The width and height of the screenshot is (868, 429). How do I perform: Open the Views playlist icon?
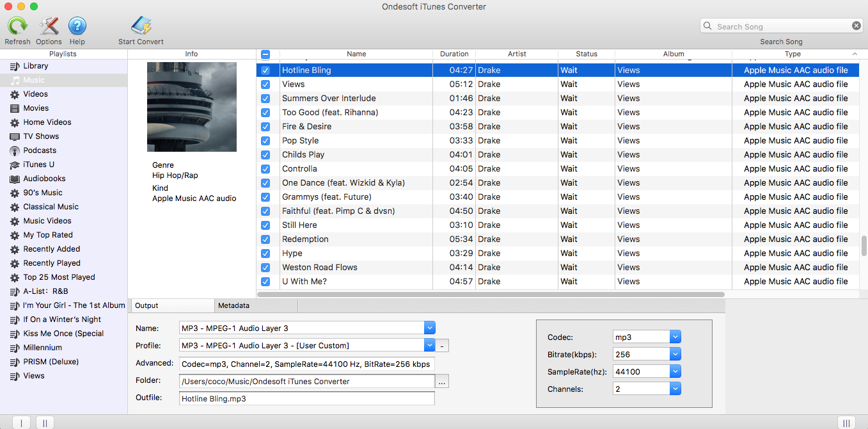[x=15, y=376]
